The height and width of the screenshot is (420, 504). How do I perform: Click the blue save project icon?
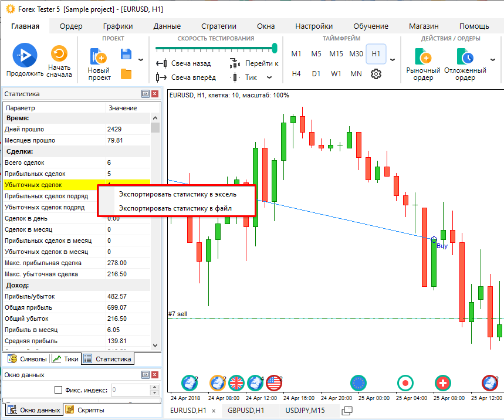[126, 55]
